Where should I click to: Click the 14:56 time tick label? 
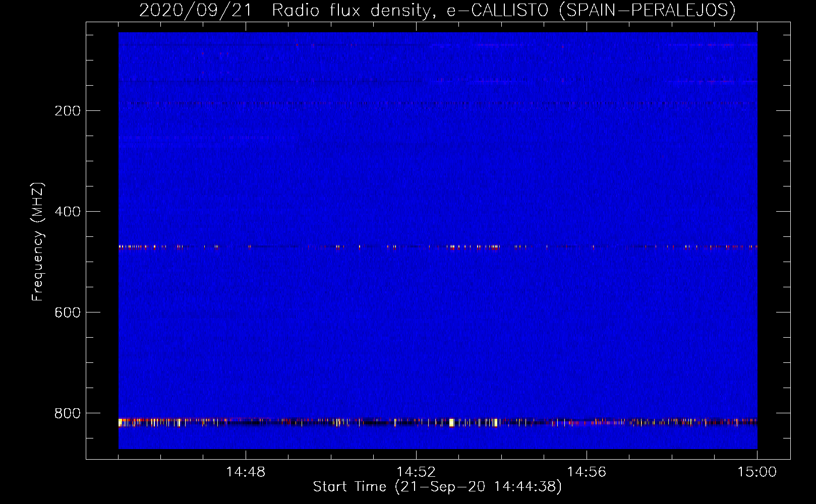(587, 472)
